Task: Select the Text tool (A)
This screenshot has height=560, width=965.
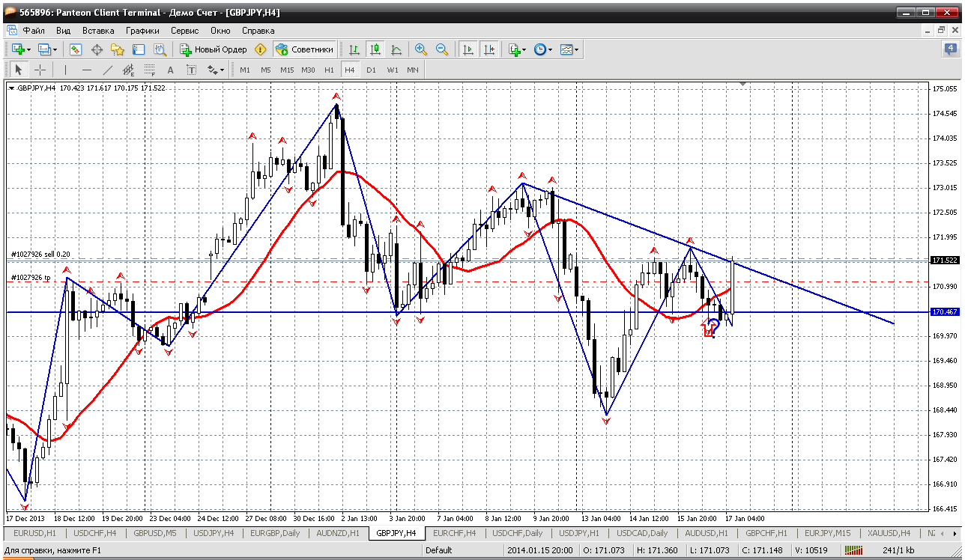Action: click(170, 70)
